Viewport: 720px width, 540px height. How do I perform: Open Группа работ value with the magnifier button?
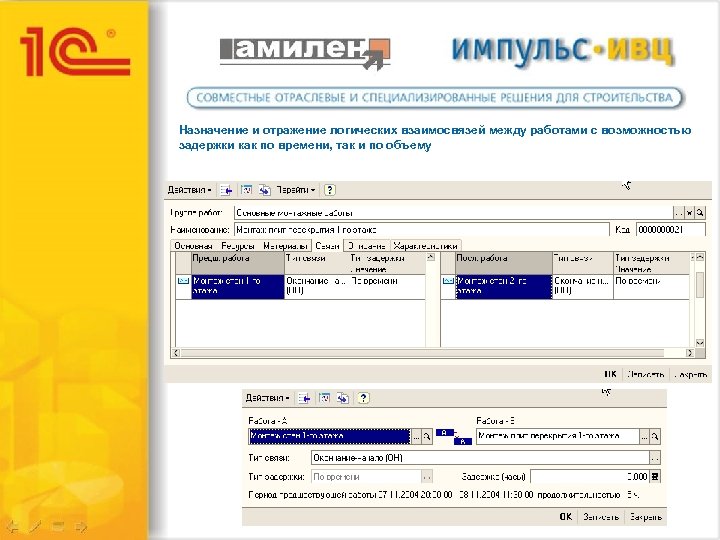700,213
